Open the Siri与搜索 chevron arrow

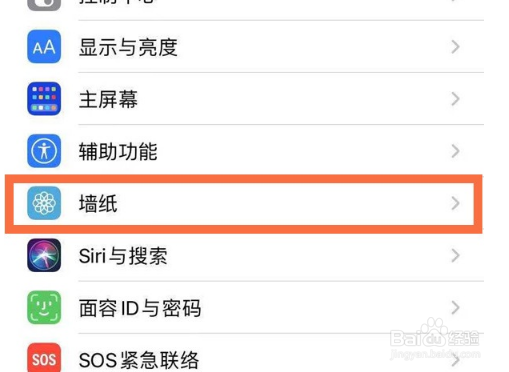coord(455,255)
